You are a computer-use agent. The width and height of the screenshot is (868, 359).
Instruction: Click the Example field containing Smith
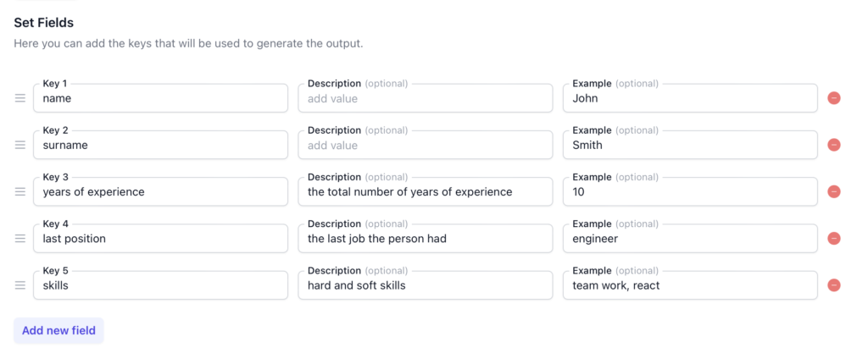coord(690,146)
